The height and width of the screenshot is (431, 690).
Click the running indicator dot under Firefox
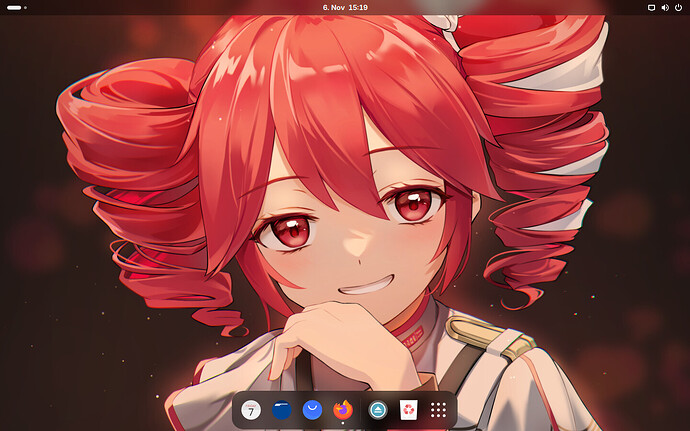click(x=343, y=423)
